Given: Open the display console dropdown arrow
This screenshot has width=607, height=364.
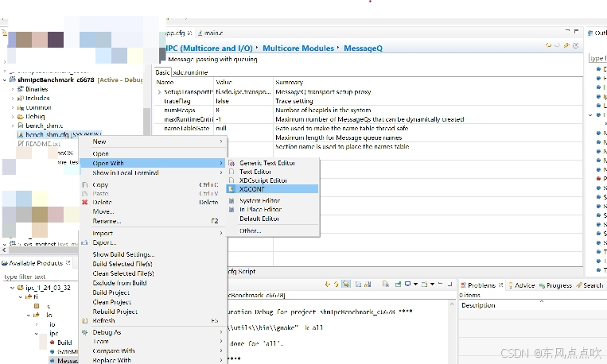Looking at the screenshot, I should [x=415, y=284].
